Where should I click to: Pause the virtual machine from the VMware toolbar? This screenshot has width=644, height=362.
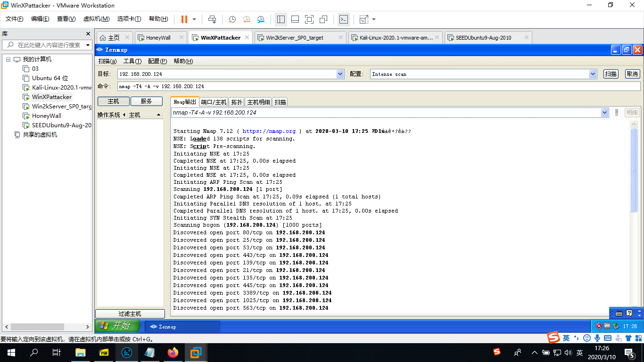tap(184, 19)
